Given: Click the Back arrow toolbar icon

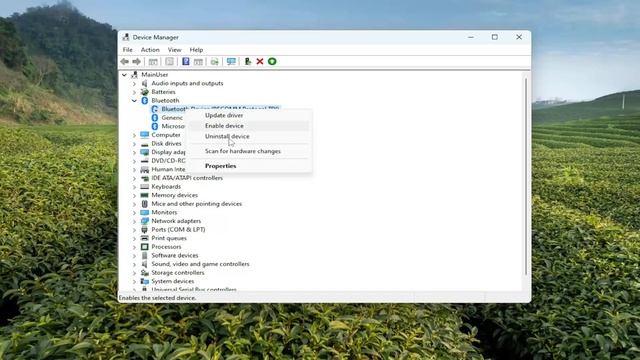Looking at the screenshot, I should pos(124,62).
